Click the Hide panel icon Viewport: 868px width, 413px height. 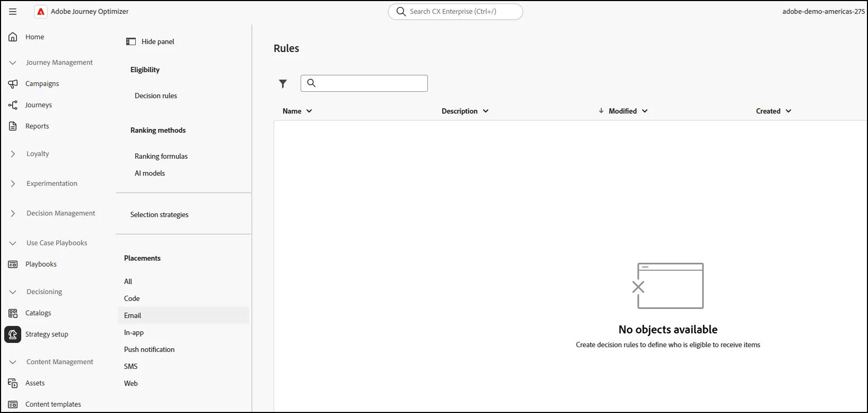tap(131, 41)
